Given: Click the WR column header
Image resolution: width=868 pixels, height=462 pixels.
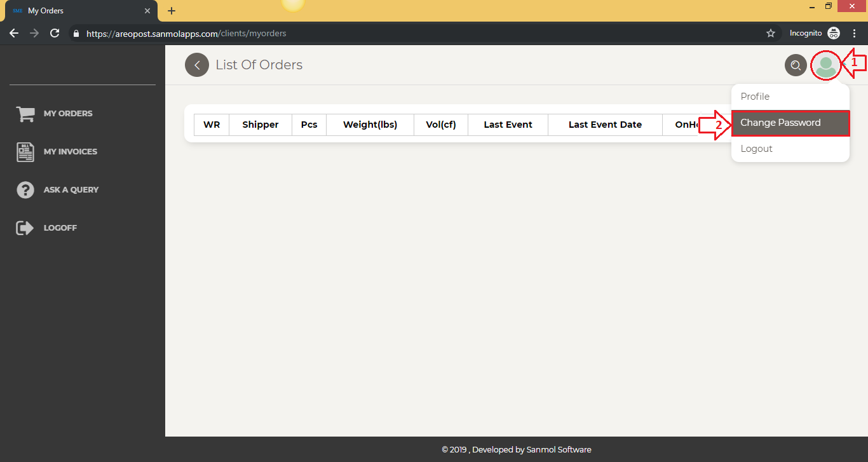Looking at the screenshot, I should coord(212,125).
